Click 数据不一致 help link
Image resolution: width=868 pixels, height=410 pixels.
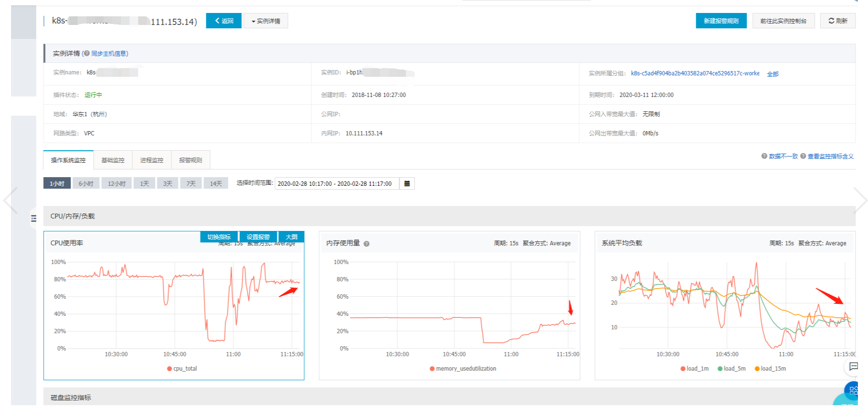click(x=783, y=156)
